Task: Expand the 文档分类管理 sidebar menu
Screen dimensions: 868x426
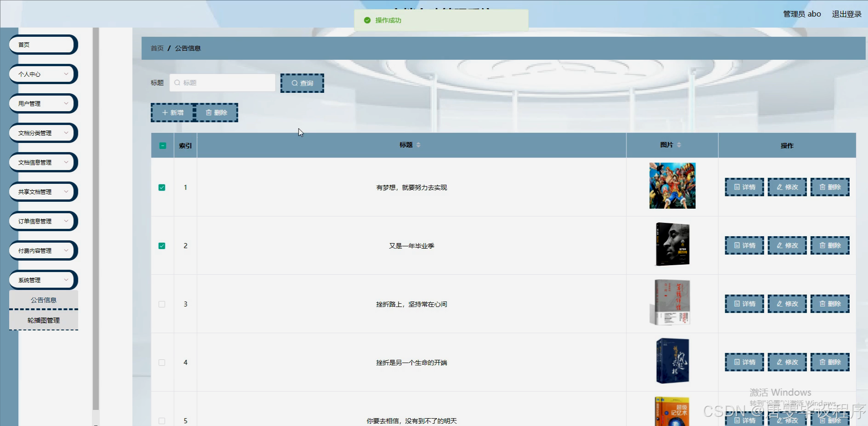Action: 43,133
